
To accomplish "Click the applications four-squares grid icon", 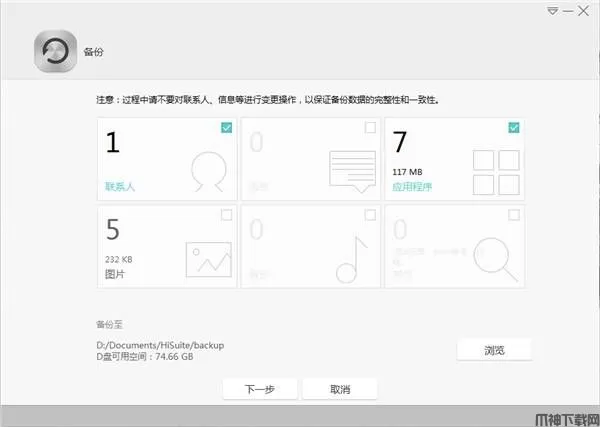I will tap(496, 172).
